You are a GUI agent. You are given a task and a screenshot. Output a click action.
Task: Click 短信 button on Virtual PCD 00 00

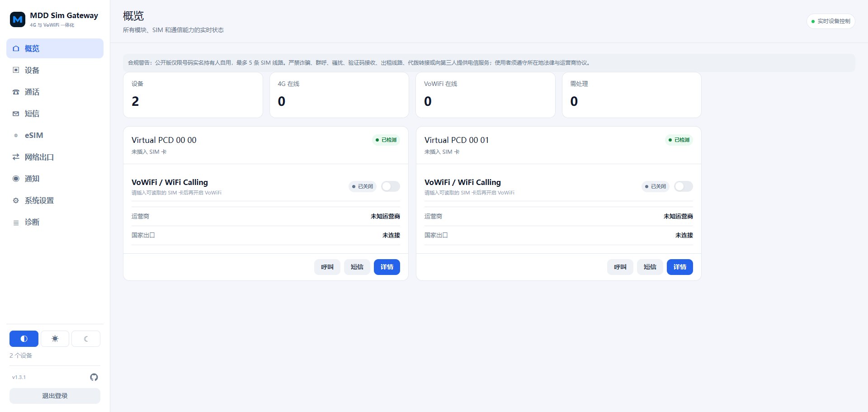click(x=357, y=267)
